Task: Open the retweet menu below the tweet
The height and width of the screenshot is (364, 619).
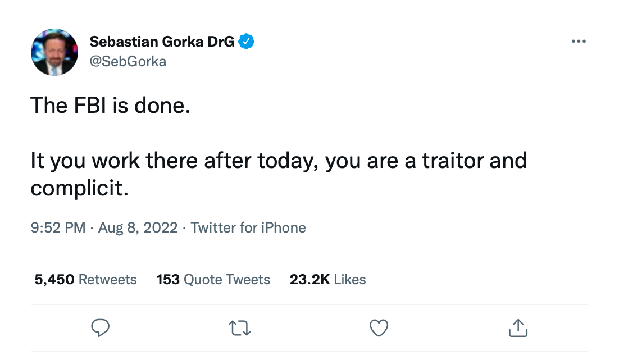Action: click(x=240, y=328)
